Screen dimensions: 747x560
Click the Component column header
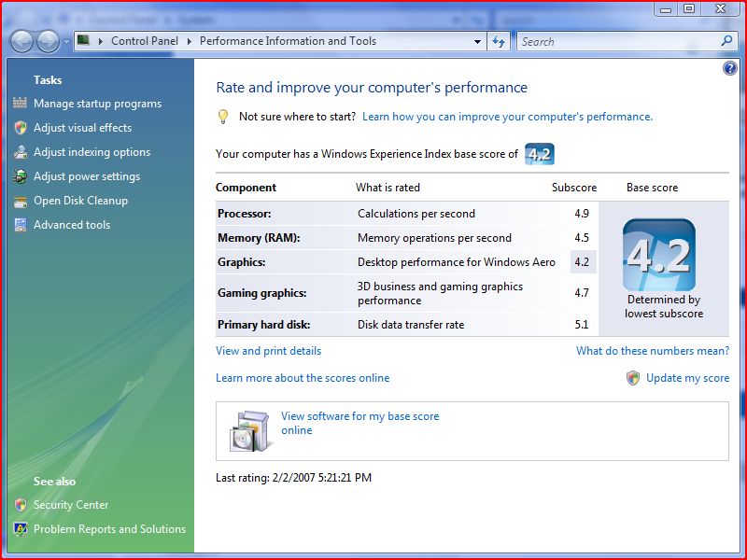[x=246, y=188]
